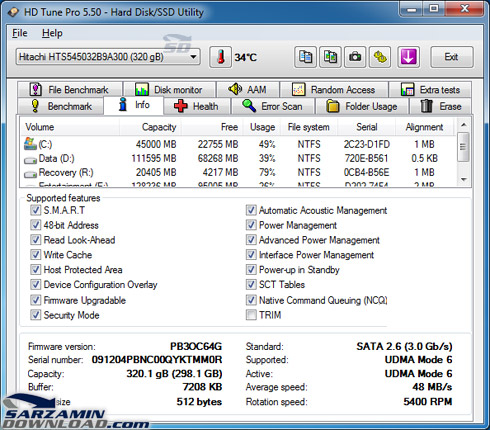The image size is (490, 430).
Task: Click the drive icon next to Data (D:)
Action: pyautogui.click(x=30, y=160)
